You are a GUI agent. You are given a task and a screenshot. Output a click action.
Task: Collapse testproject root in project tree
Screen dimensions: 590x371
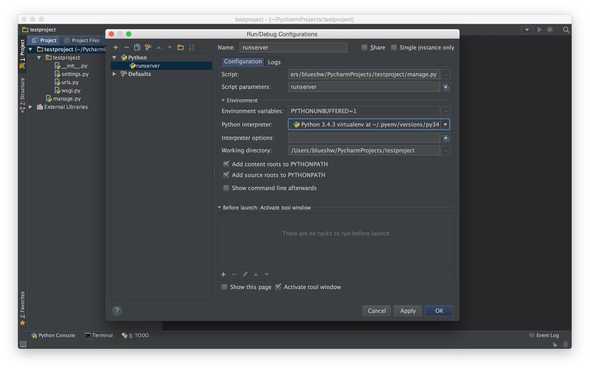tap(31, 49)
